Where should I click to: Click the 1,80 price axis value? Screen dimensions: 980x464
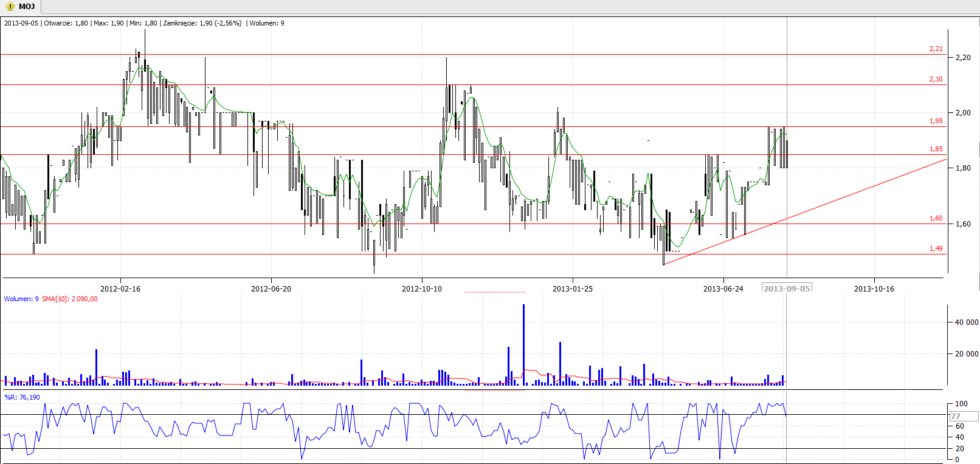(x=963, y=168)
